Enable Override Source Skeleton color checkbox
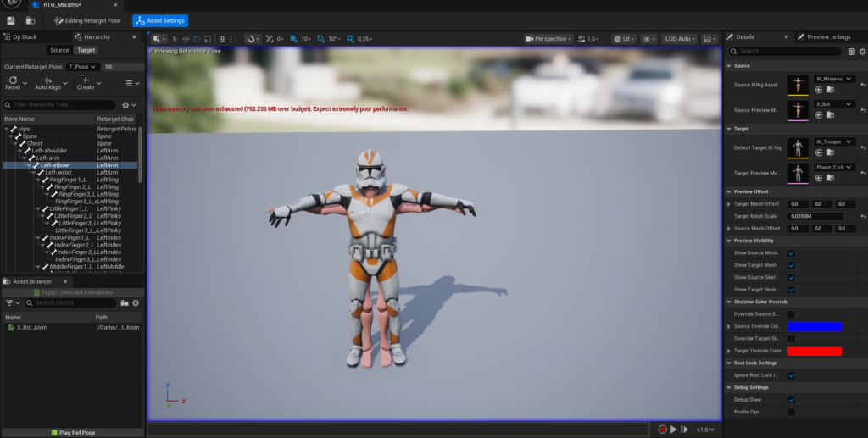The width and height of the screenshot is (868, 438). [791, 314]
